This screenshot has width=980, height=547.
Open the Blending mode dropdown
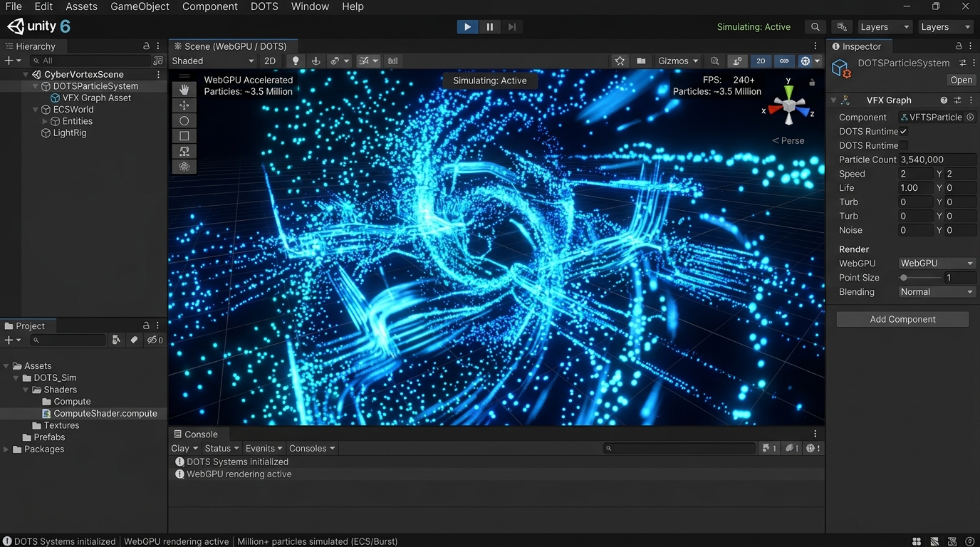pyautogui.click(x=937, y=292)
